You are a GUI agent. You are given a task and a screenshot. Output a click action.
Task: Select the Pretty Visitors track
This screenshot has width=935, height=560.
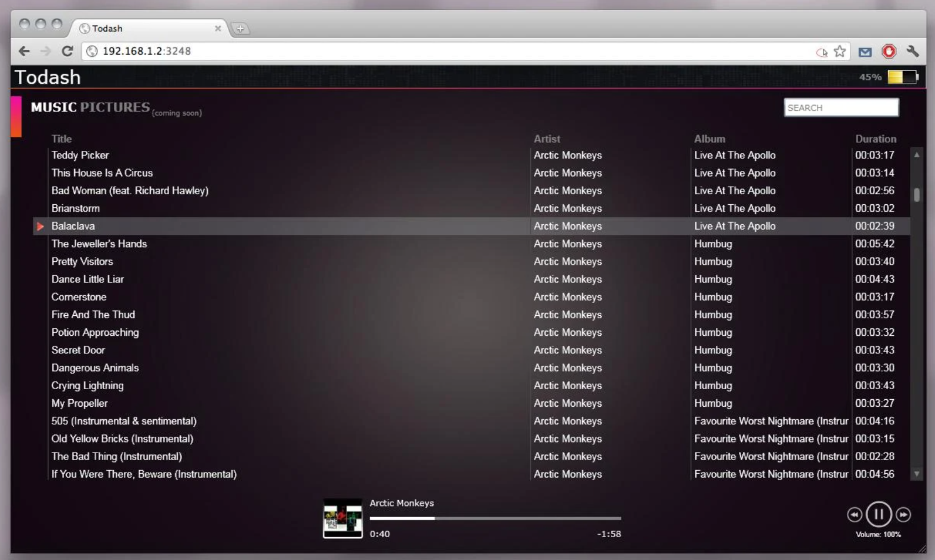[x=82, y=261]
